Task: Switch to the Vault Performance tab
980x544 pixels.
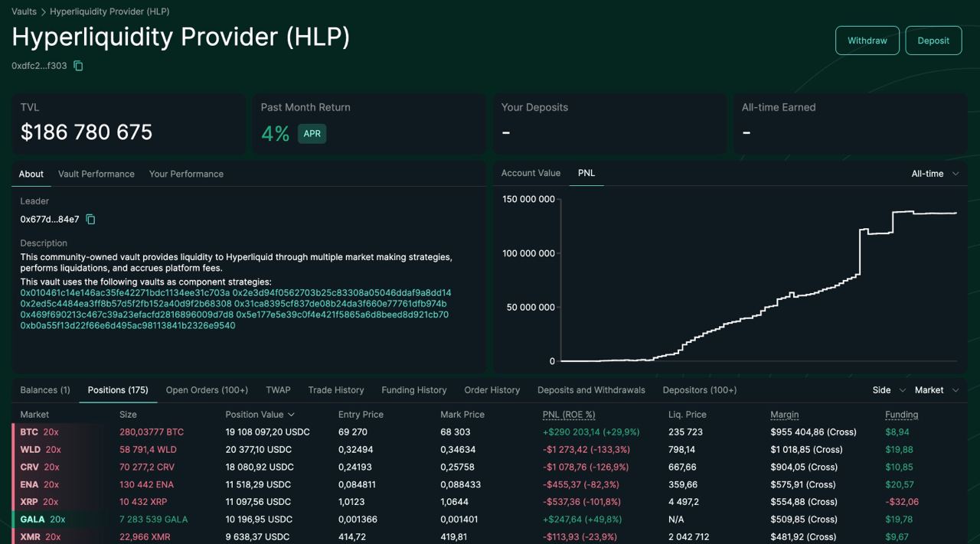Action: click(x=96, y=174)
